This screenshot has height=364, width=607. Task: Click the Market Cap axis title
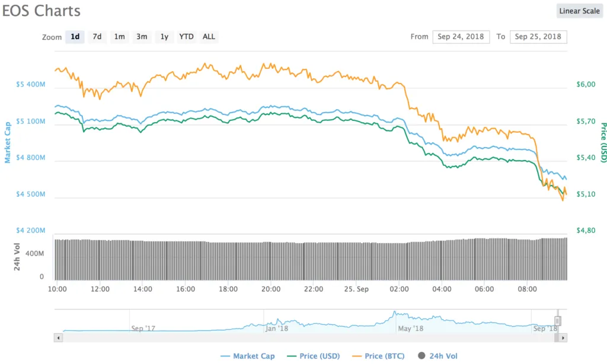tap(7, 142)
